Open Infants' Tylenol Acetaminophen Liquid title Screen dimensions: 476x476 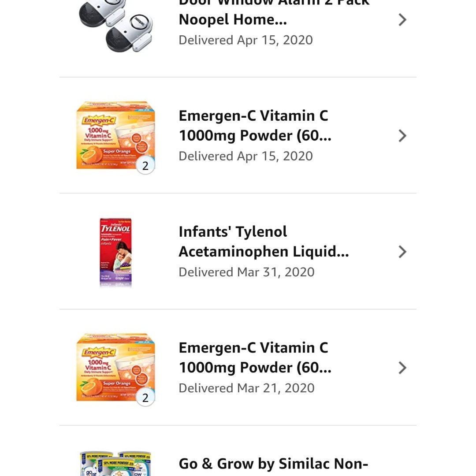pyautogui.click(x=263, y=242)
